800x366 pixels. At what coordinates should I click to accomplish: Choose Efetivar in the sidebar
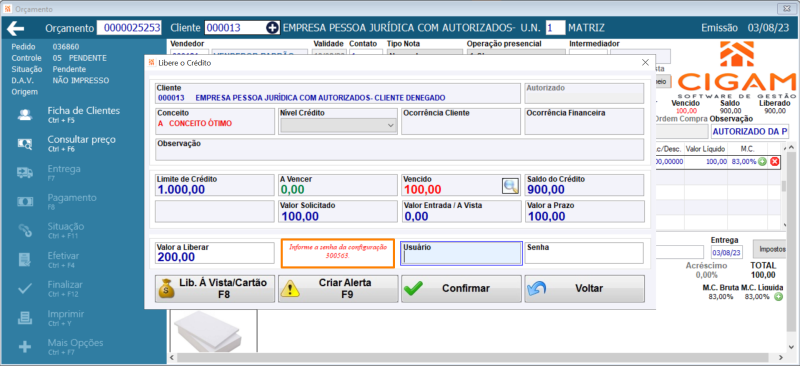pos(63,259)
